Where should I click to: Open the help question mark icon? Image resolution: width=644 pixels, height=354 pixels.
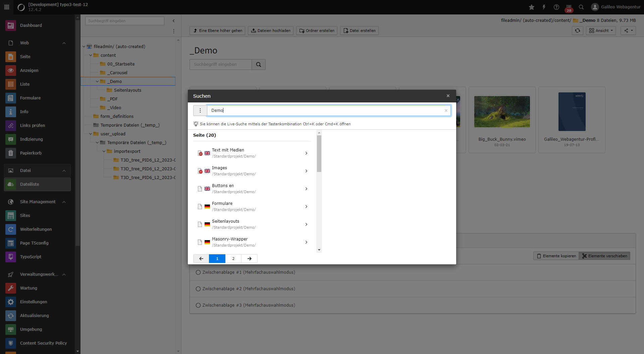pos(556,7)
